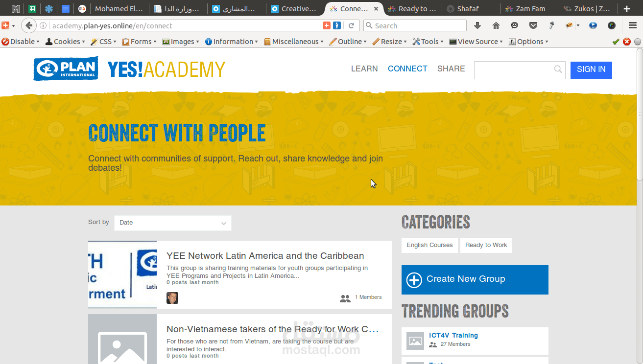
Task: Open the Forms dropdown menu
Action: 140,42
